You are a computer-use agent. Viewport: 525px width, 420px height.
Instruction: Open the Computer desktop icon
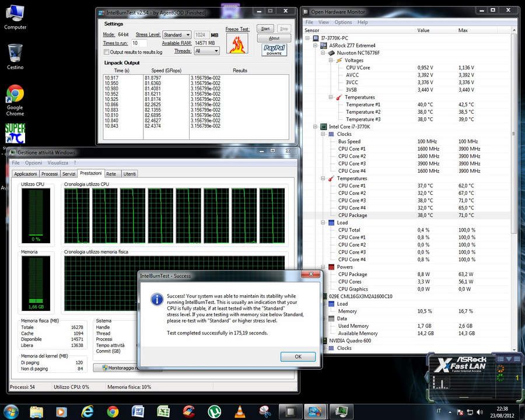15,17
